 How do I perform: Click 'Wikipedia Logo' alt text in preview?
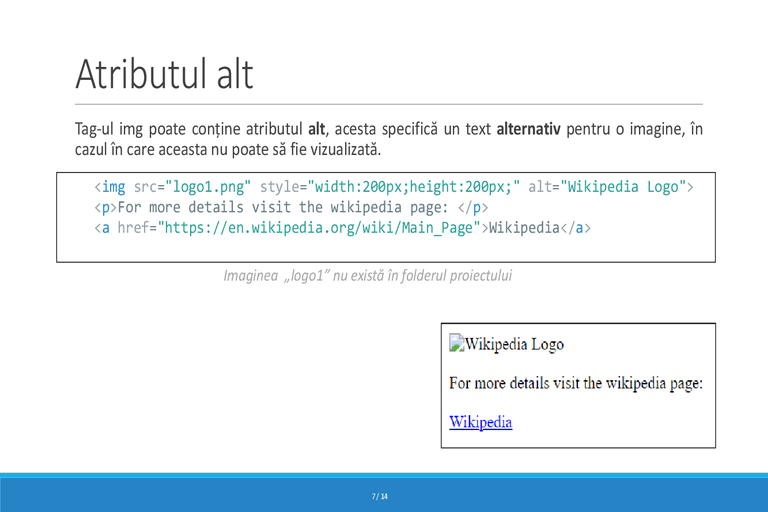click(x=514, y=344)
